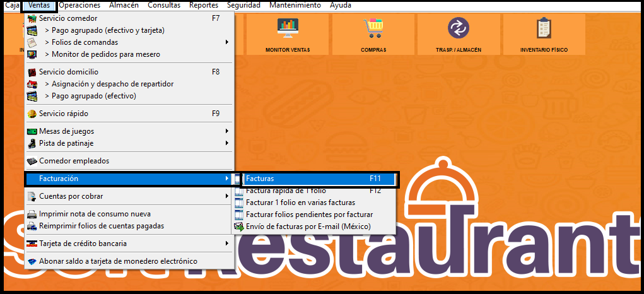Click the Pago agrupado (efectivo) icon
This screenshot has width=644, height=294.
(x=32, y=96)
